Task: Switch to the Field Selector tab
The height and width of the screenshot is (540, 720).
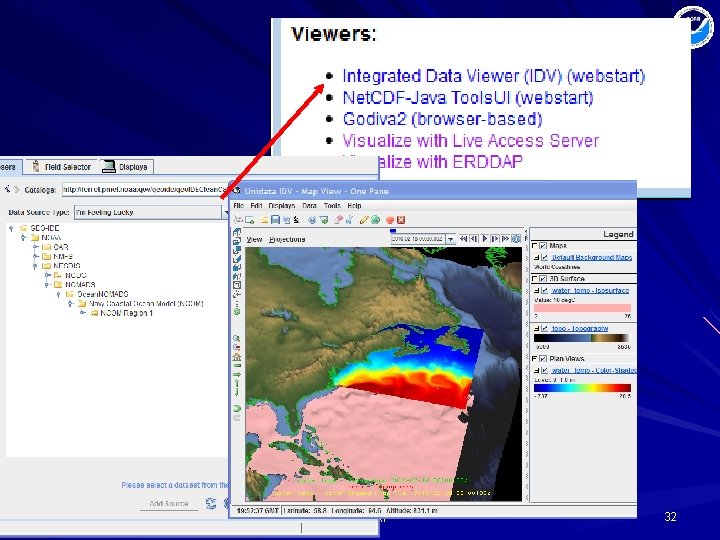Action: 62,167
